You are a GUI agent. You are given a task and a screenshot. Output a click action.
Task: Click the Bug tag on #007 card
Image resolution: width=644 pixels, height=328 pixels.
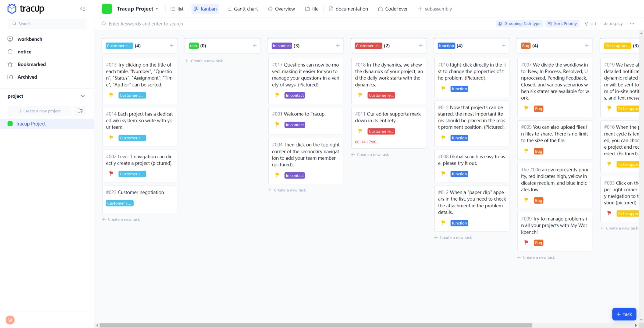click(x=538, y=109)
